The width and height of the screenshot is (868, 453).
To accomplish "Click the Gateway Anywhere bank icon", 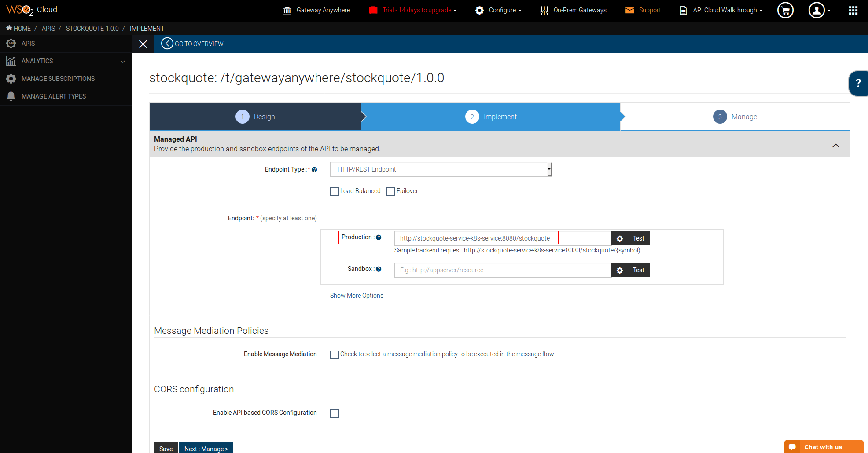I will (287, 10).
